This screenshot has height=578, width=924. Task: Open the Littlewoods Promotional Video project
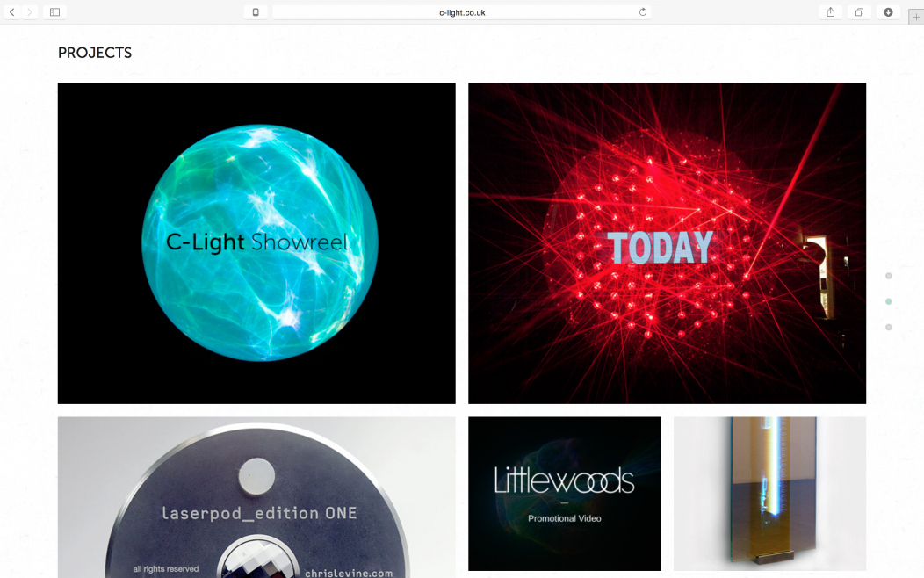coord(565,494)
